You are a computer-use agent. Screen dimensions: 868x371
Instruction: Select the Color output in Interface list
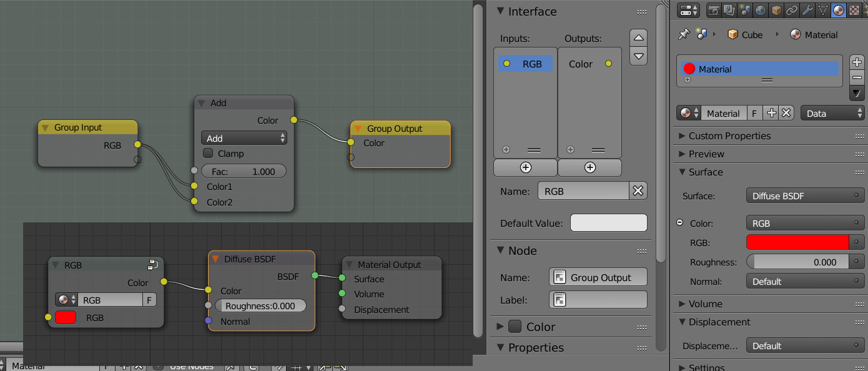(x=589, y=64)
